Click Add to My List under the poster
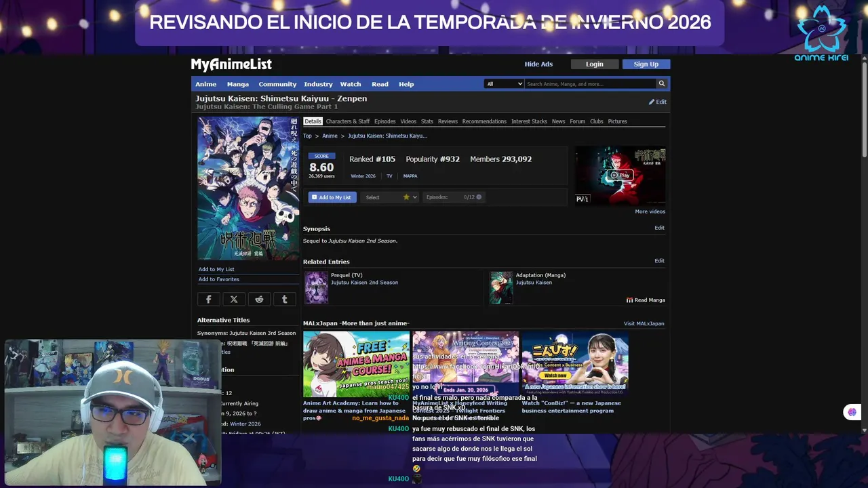868x488 pixels. 216,270
